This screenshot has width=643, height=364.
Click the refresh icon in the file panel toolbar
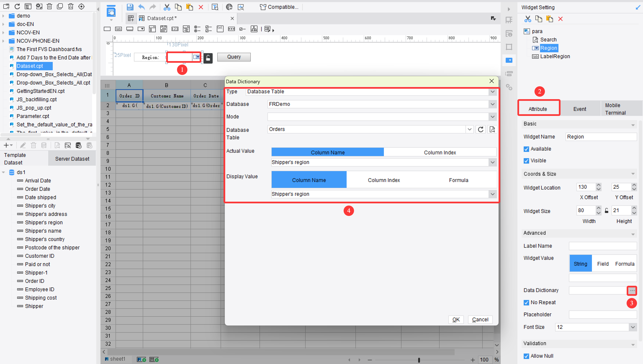(17, 6)
